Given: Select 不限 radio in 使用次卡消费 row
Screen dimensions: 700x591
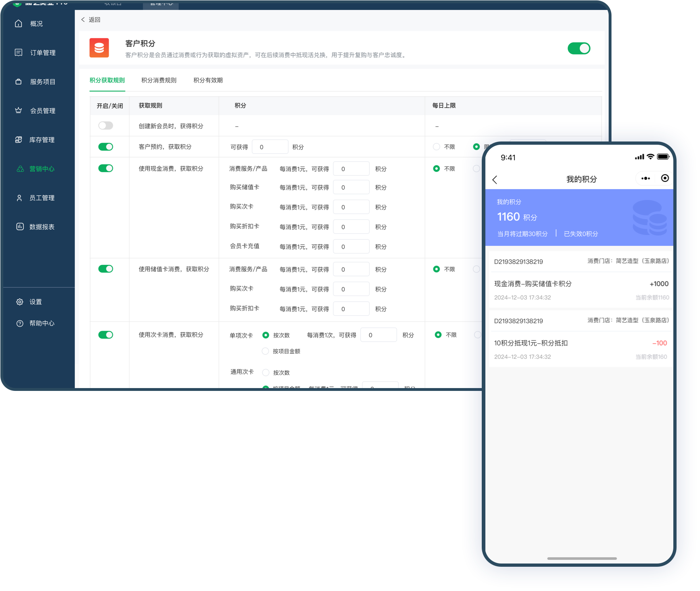Looking at the screenshot, I should click(x=438, y=335).
